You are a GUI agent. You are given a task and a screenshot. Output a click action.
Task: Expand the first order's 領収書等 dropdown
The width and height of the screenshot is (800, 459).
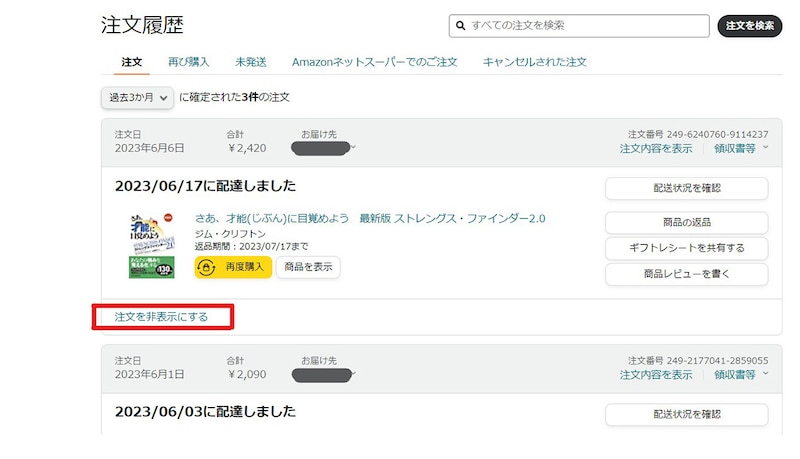(741, 148)
